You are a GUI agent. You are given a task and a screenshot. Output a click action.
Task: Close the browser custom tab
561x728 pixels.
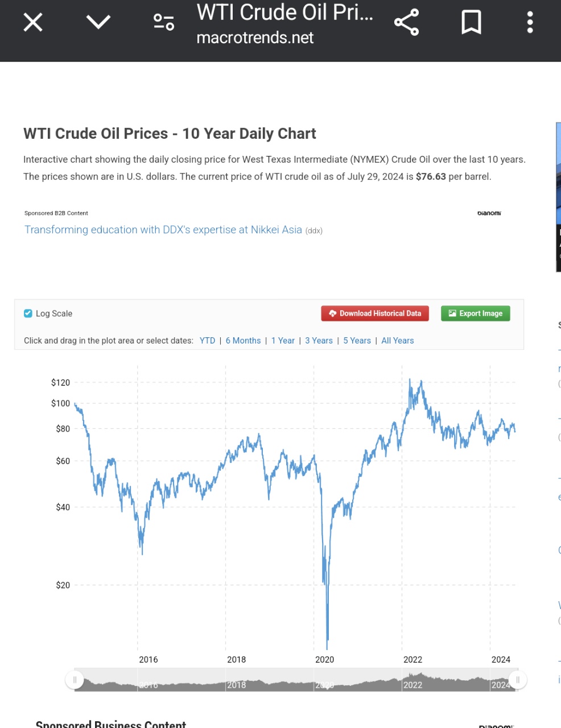(33, 23)
